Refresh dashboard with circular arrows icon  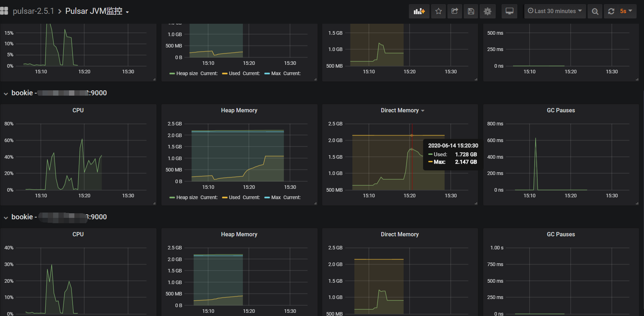[x=611, y=11]
